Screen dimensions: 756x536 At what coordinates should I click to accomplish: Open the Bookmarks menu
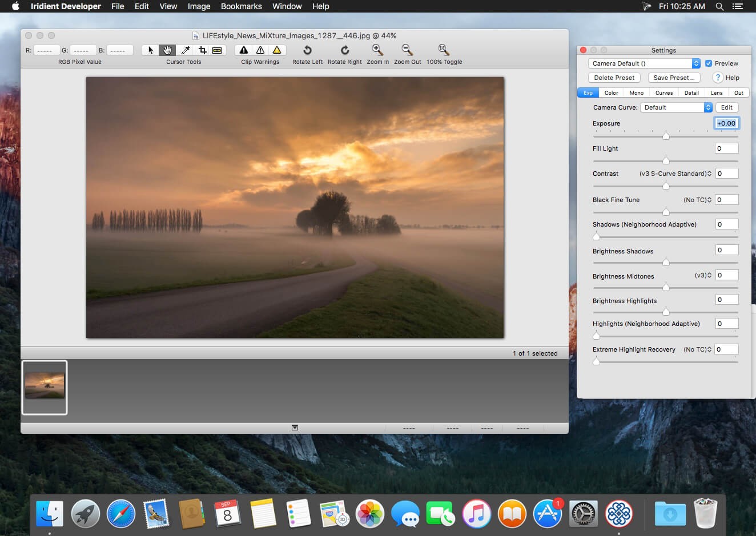click(241, 6)
